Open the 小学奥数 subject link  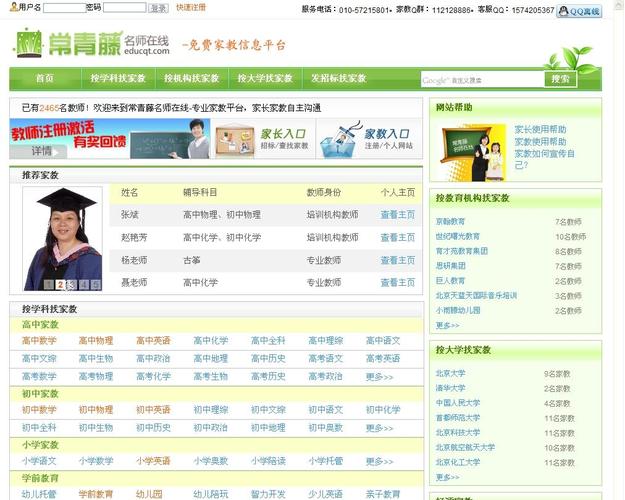click(x=211, y=461)
